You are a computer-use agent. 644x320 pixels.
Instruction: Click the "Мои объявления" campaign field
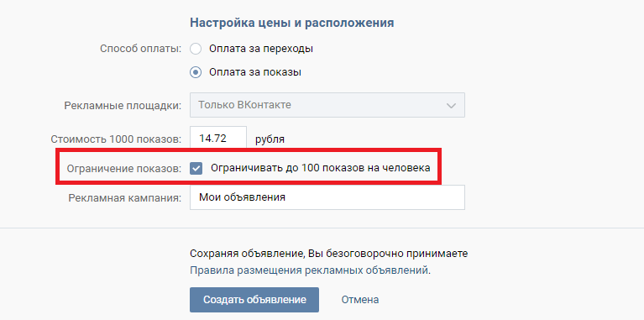(x=327, y=197)
